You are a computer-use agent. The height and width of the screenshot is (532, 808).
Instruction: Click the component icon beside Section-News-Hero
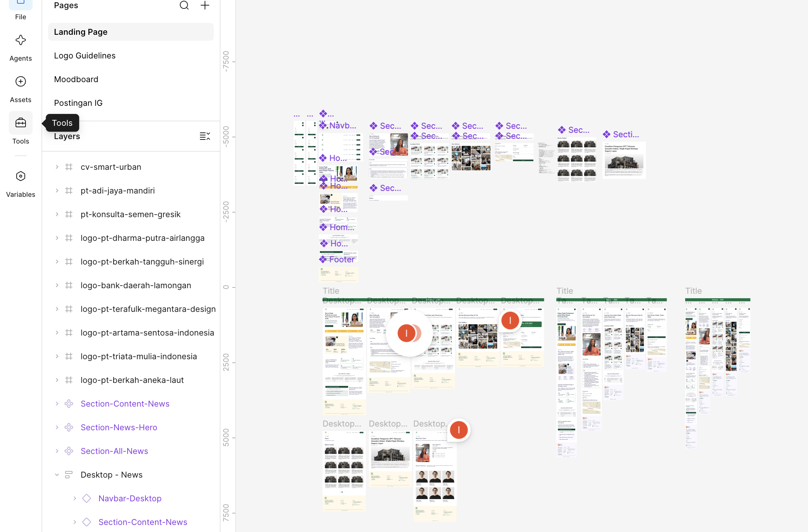69,428
